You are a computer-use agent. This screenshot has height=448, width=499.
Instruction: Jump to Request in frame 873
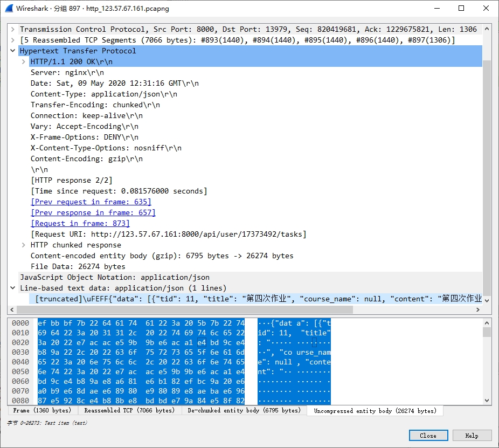coord(80,223)
